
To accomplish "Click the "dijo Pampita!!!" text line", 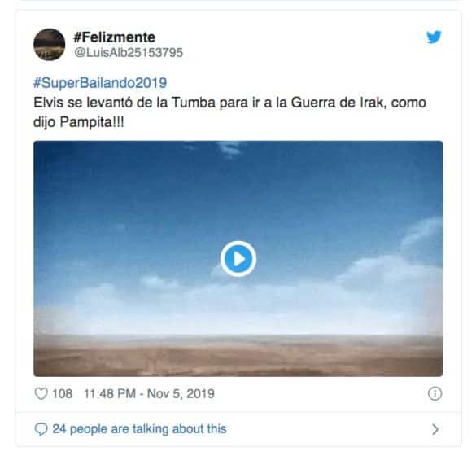I will coord(79,122).
